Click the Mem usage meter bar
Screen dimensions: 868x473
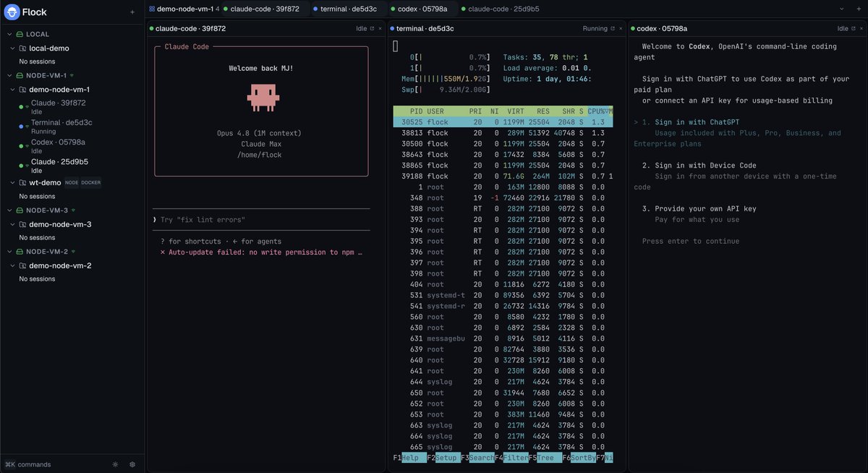pos(445,79)
